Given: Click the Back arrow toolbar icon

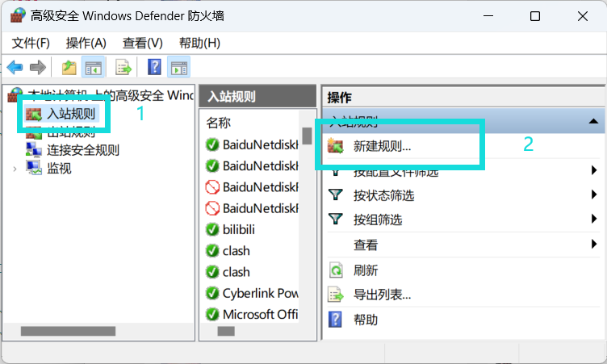Looking at the screenshot, I should coord(15,67).
